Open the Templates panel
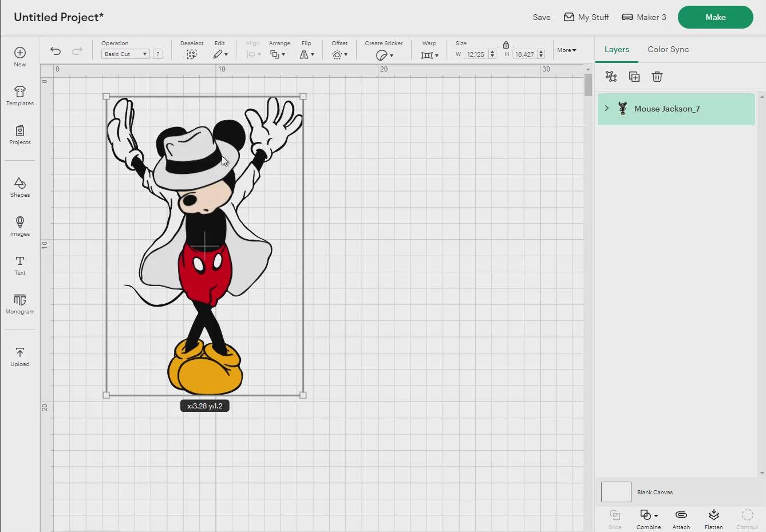The height and width of the screenshot is (532, 766). [x=20, y=96]
